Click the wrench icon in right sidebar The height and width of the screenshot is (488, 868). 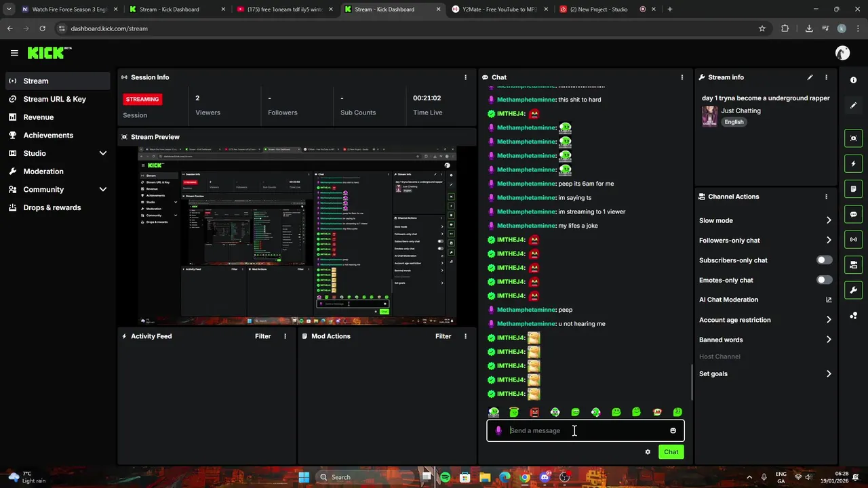tap(853, 290)
